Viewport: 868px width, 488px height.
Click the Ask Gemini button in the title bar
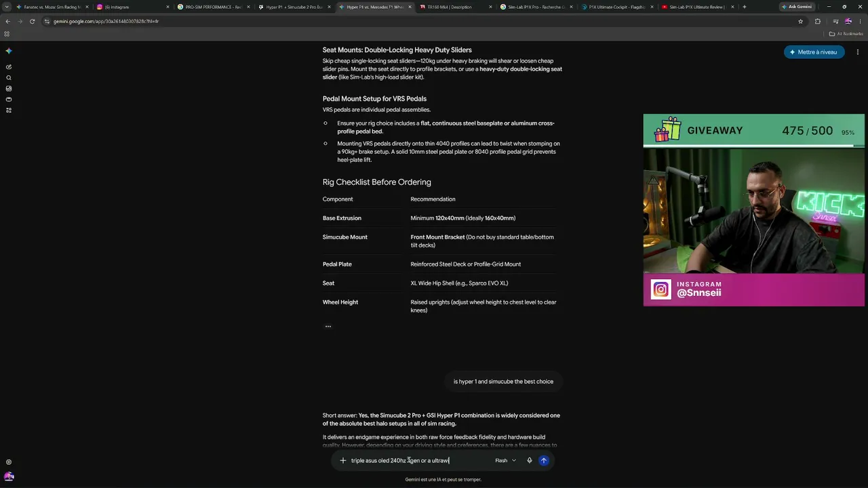pyautogui.click(x=797, y=7)
